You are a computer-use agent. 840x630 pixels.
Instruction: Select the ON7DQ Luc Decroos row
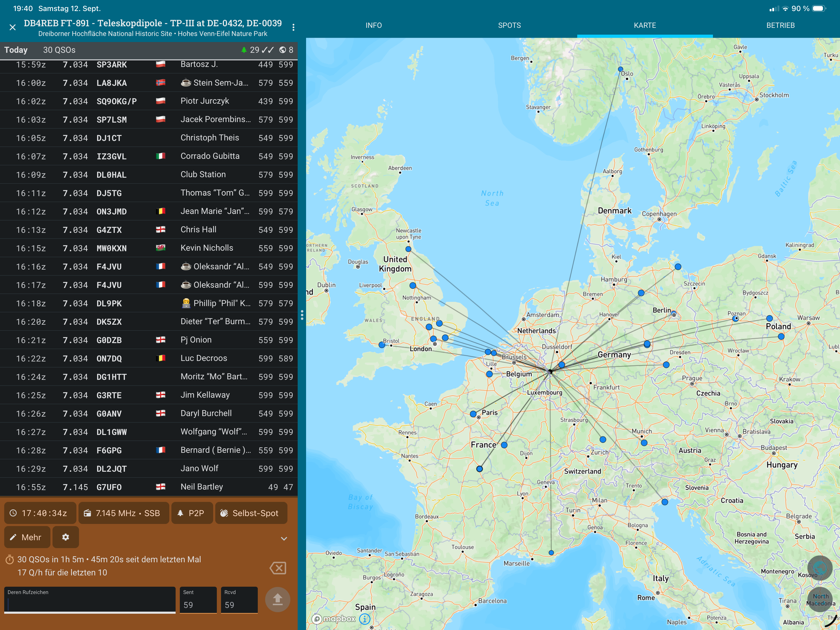point(149,359)
